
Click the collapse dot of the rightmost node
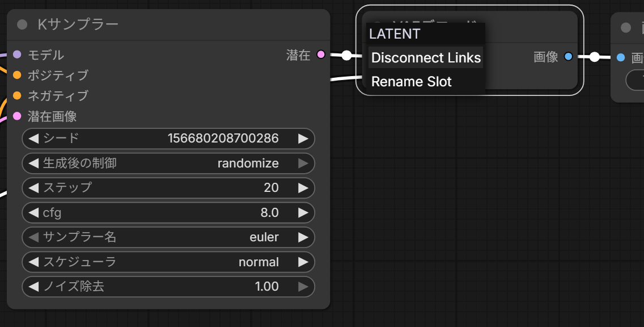pos(626,28)
